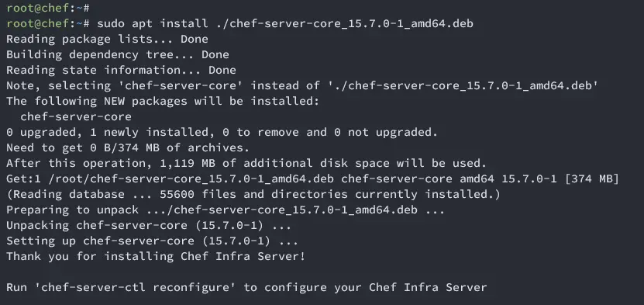Image resolution: width=644 pixels, height=305 pixels.
Task: Click the sudo apt install command text
Action: point(285,23)
